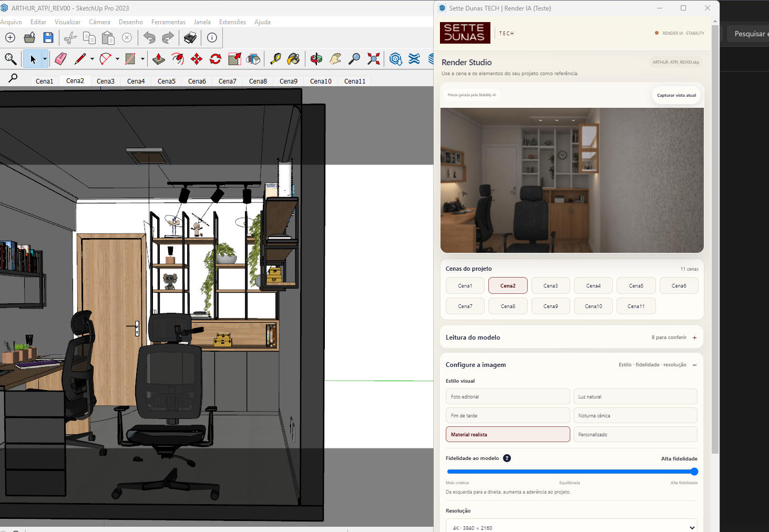Click the Erase (X circle) toolbar icon

coord(127,38)
